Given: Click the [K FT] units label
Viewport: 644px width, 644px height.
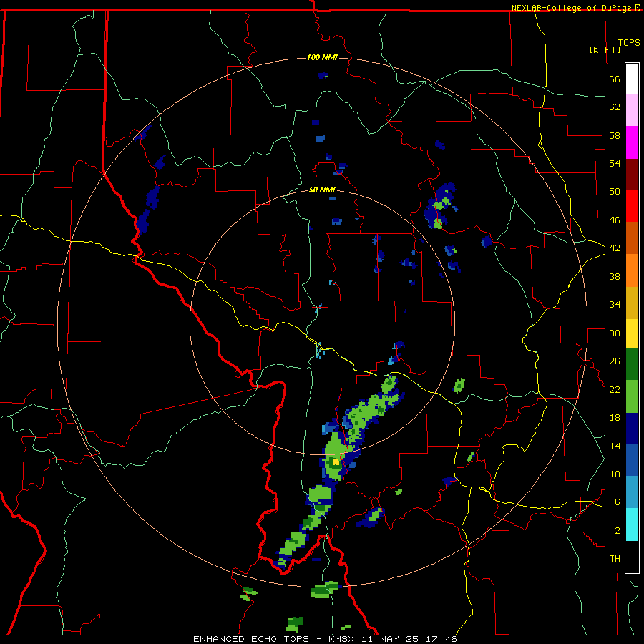Looking at the screenshot, I should pos(605,49).
